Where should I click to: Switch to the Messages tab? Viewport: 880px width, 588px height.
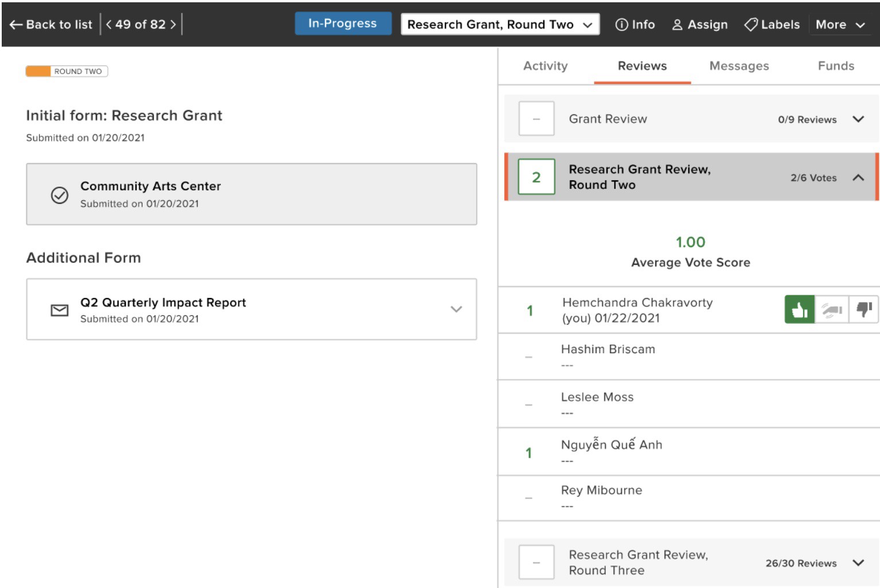739,66
